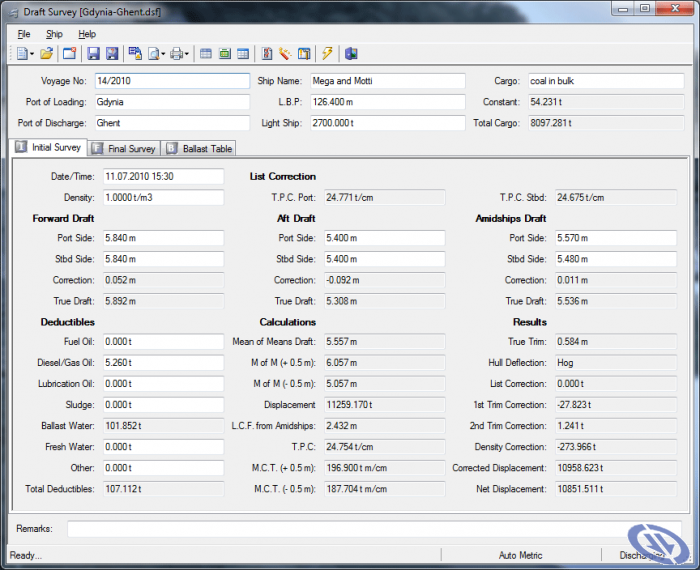Click the blue table icon

(x=243, y=54)
